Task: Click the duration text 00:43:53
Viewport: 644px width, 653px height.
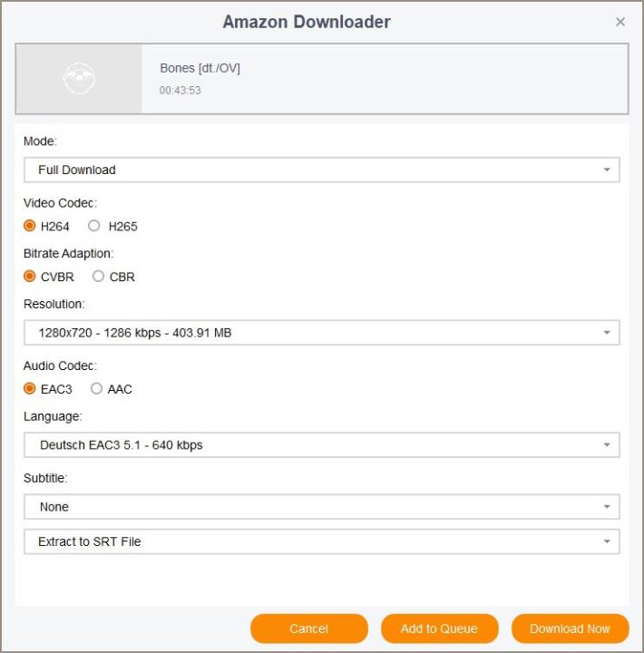Action: 180,91
